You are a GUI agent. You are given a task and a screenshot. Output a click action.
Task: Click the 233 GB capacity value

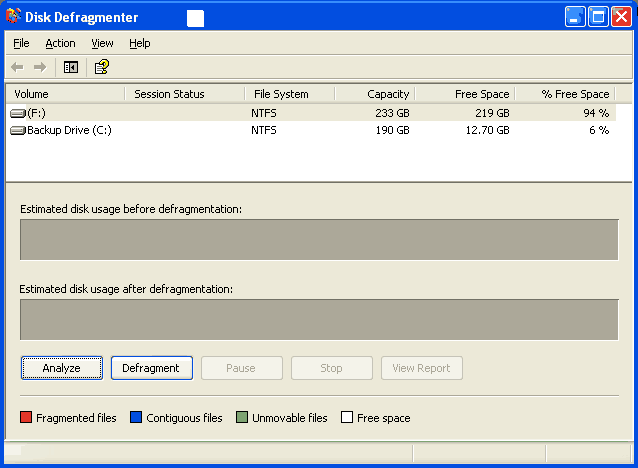click(x=392, y=113)
